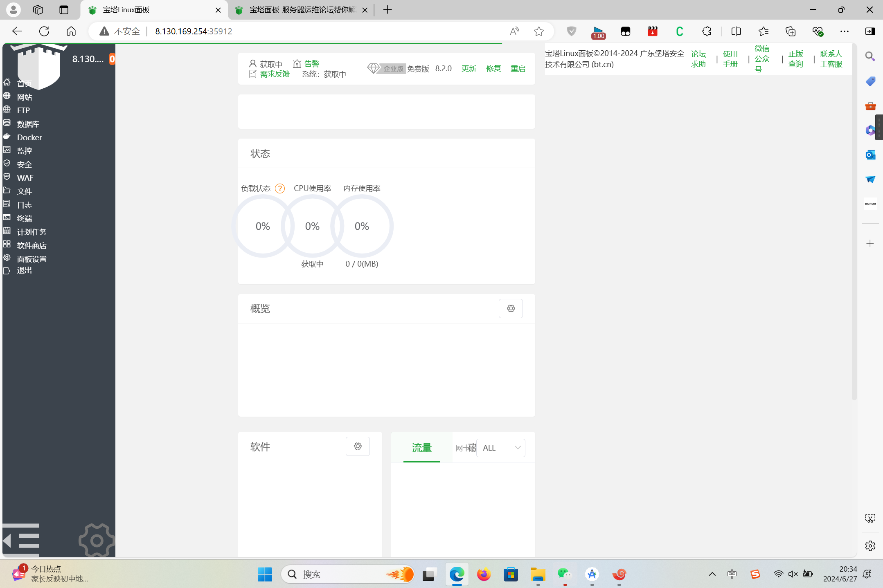
Task: Open WeChat from the taskbar
Action: coord(565,574)
